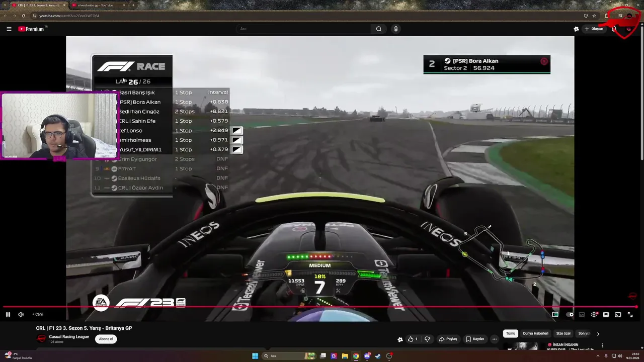Open clock and date 23:10
Screen dimensions: 644x362
click(x=632, y=356)
